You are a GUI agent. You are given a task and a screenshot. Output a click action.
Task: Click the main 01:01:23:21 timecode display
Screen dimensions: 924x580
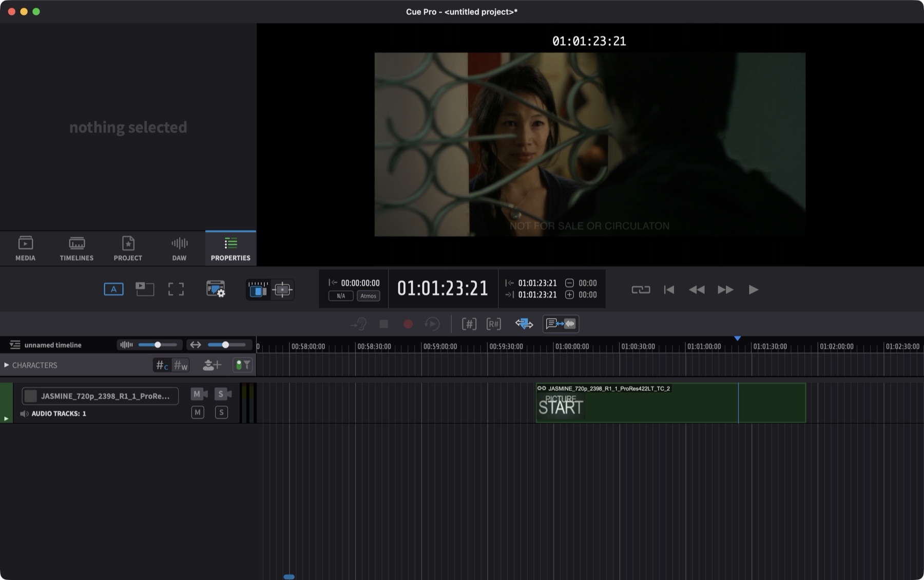(x=442, y=288)
